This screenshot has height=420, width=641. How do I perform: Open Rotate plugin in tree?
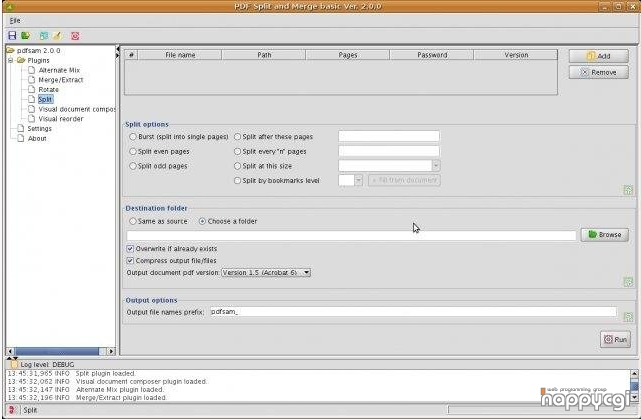pyautogui.click(x=49, y=89)
